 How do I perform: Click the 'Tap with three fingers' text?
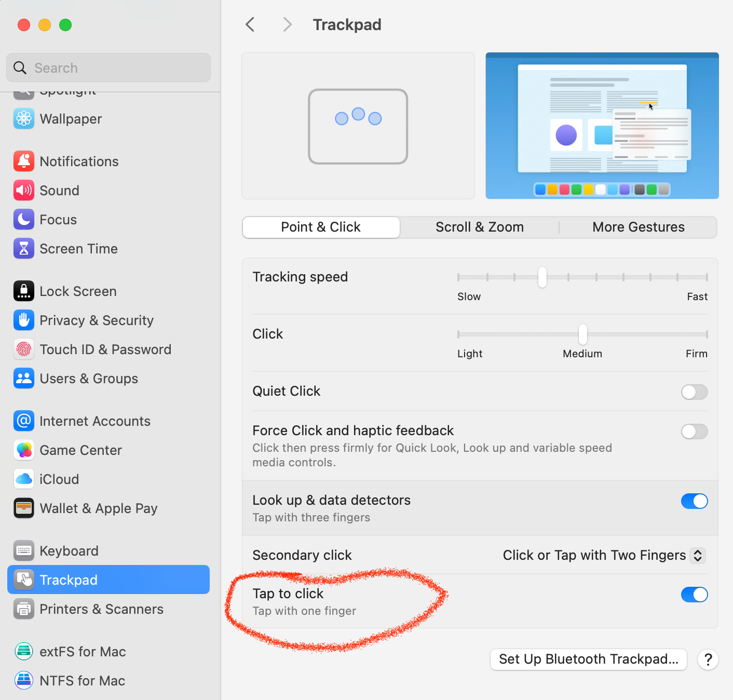click(311, 517)
